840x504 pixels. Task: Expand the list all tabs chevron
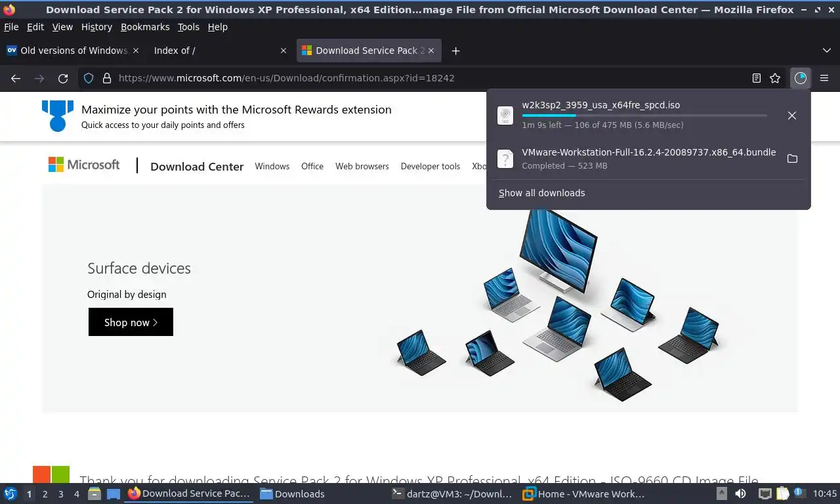[826, 51]
